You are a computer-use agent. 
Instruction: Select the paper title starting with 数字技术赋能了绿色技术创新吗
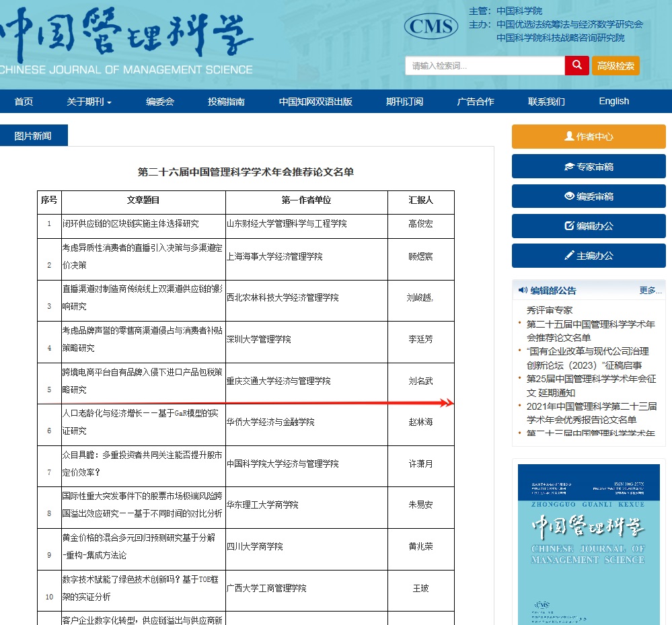coord(141,588)
